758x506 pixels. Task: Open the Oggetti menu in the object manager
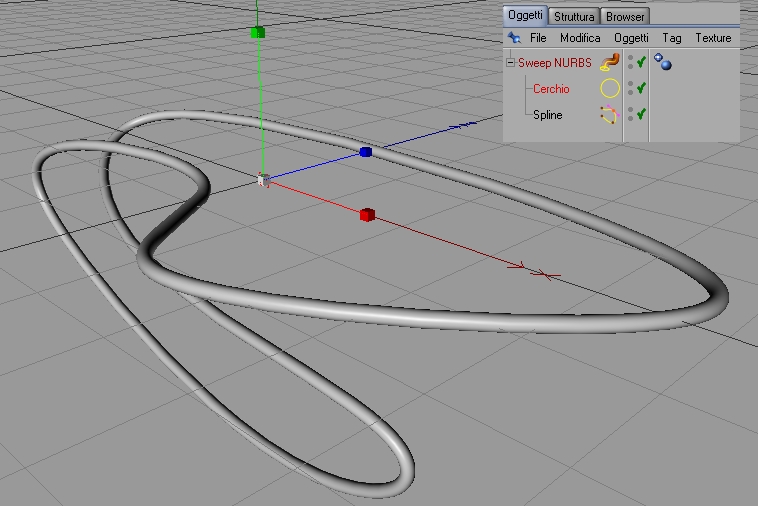(631, 38)
